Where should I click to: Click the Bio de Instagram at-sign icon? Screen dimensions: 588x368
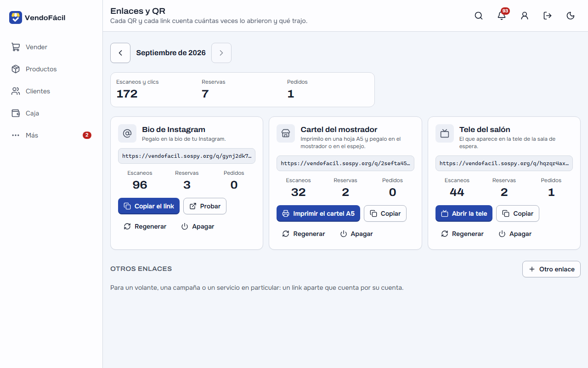point(127,133)
